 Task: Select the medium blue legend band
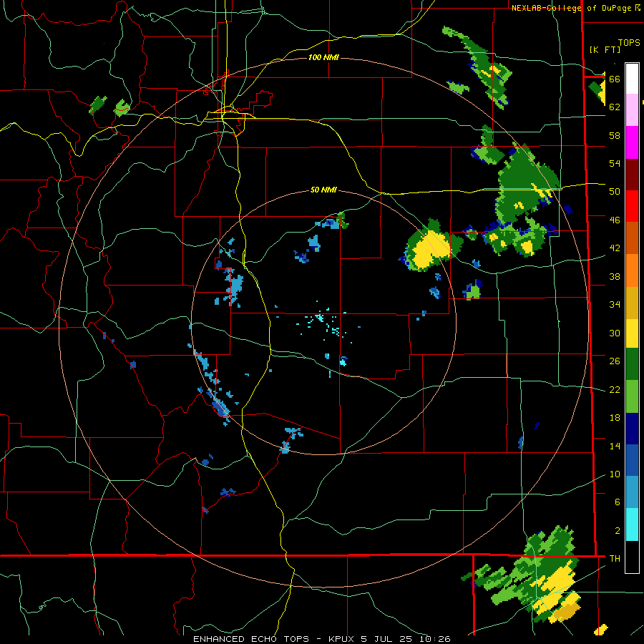[x=632, y=460]
